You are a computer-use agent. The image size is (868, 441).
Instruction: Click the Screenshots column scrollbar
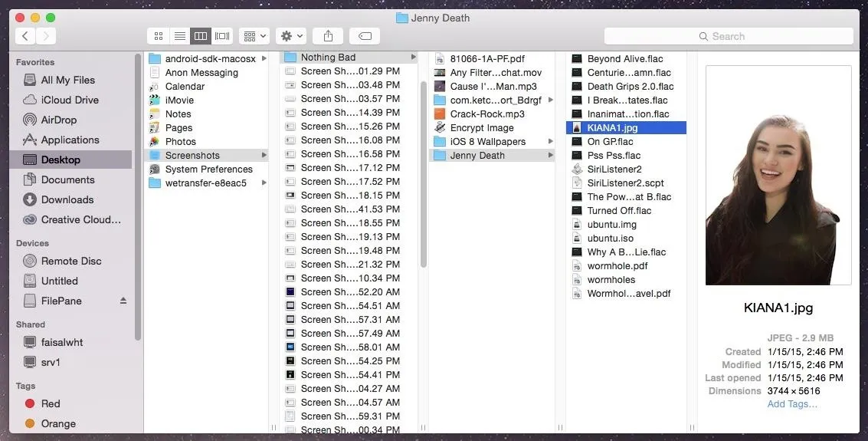tap(424, 174)
